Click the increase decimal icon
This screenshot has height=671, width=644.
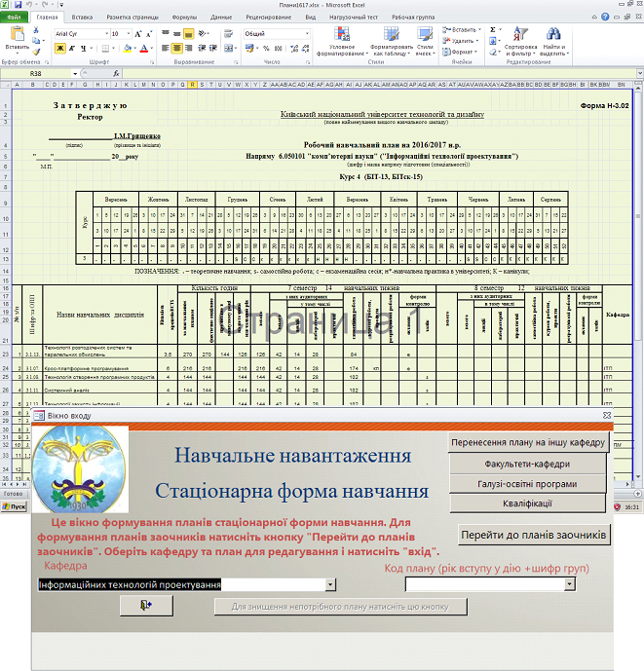point(294,49)
